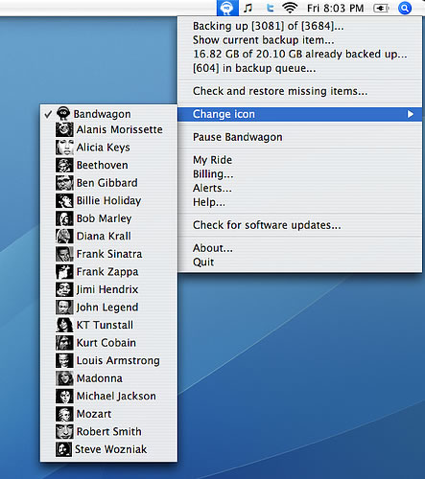The image size is (425, 479).
Task: Click the Billie Holiday name
Action: pyautogui.click(x=109, y=201)
